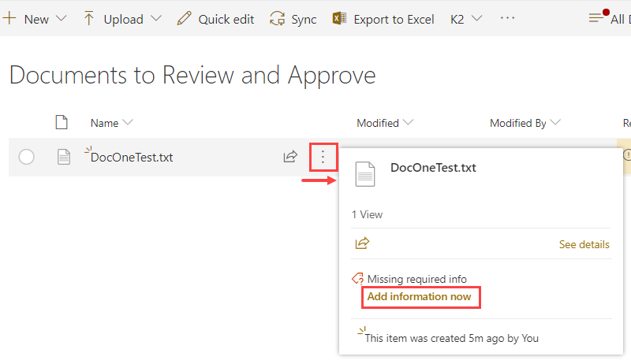Open the New dropdown chevron
Image resolution: width=631 pixels, height=364 pixels.
pyautogui.click(x=61, y=18)
